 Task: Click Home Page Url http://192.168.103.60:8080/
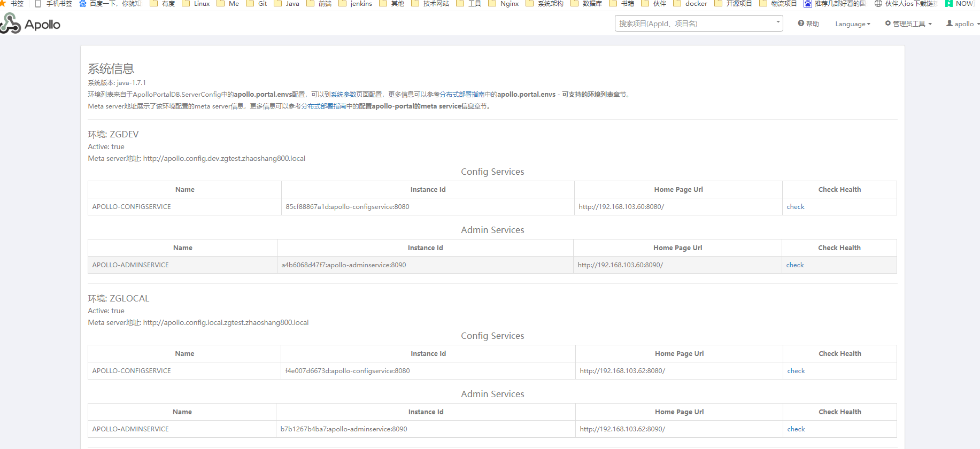coord(621,207)
